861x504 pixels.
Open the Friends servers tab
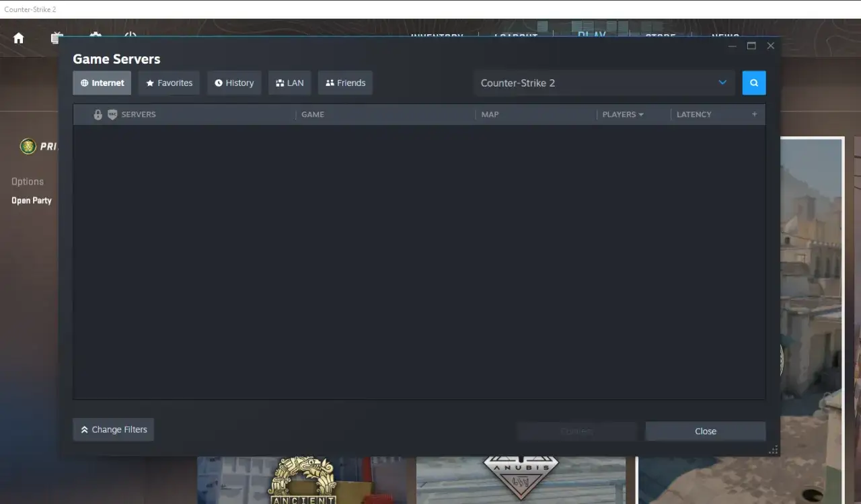point(345,83)
